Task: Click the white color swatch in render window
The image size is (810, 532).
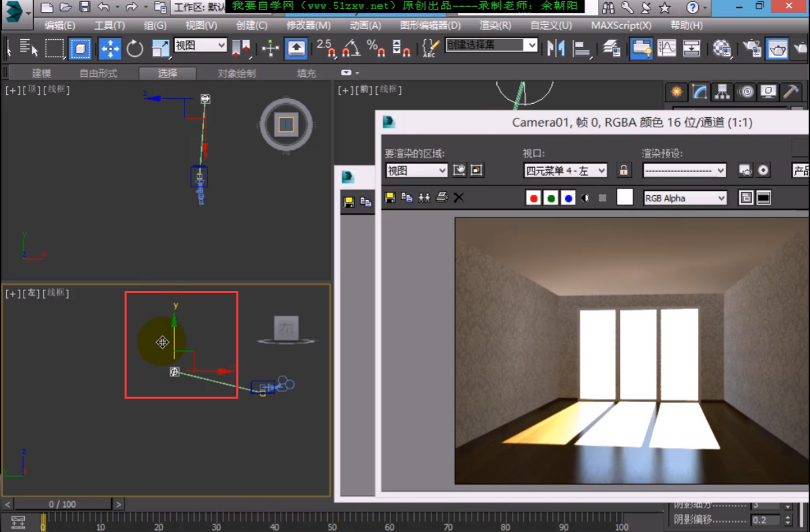Action: (x=625, y=197)
